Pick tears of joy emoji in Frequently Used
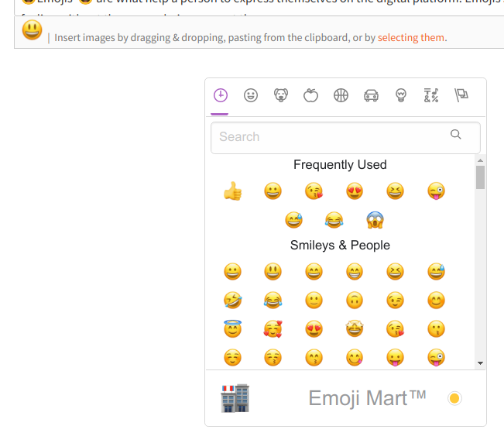Screen dimensions: 504x433 pos(334,220)
